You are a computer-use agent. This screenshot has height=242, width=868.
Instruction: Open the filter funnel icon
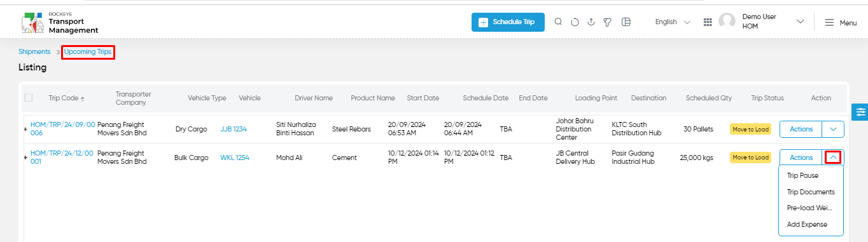(608, 22)
